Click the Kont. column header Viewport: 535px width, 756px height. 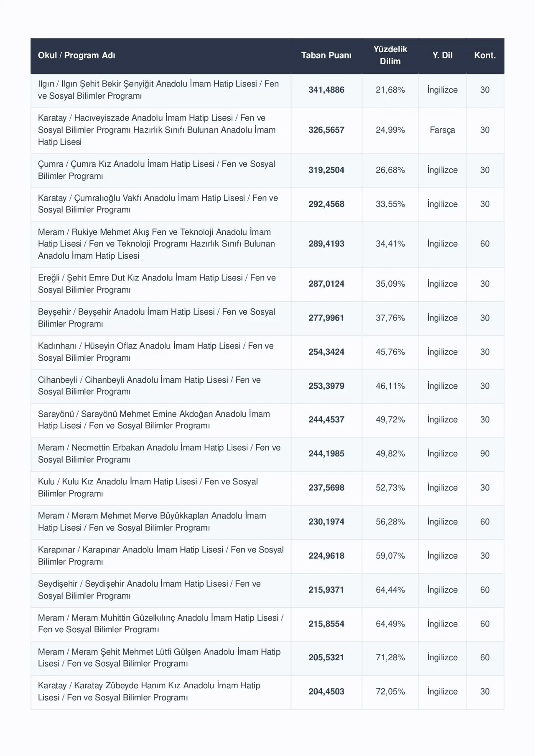(485, 55)
